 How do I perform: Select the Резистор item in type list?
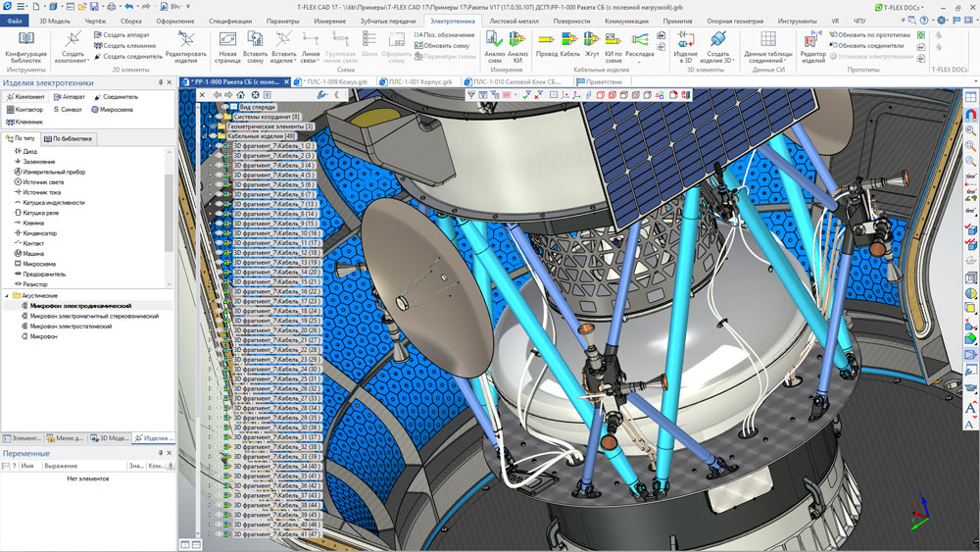click(35, 284)
